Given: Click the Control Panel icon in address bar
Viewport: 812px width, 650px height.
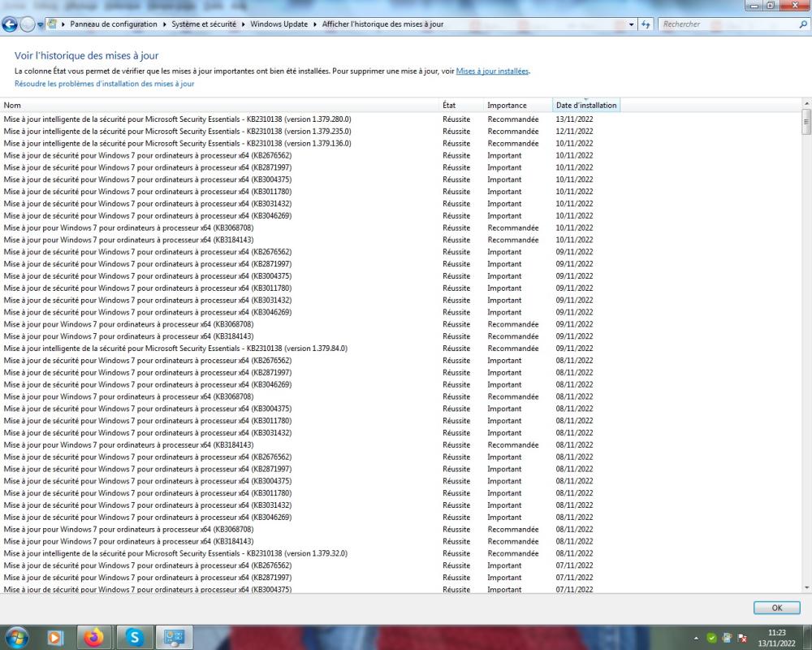Looking at the screenshot, I should click(x=52, y=24).
